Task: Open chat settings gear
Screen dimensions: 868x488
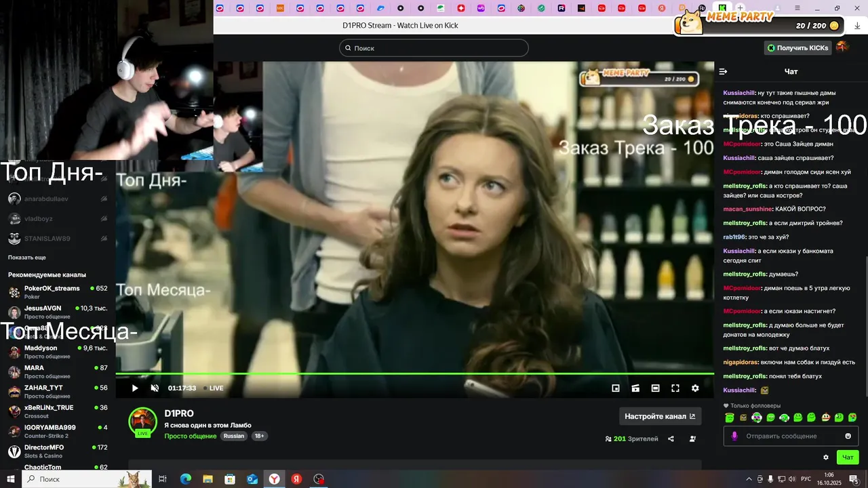Action: tap(826, 457)
